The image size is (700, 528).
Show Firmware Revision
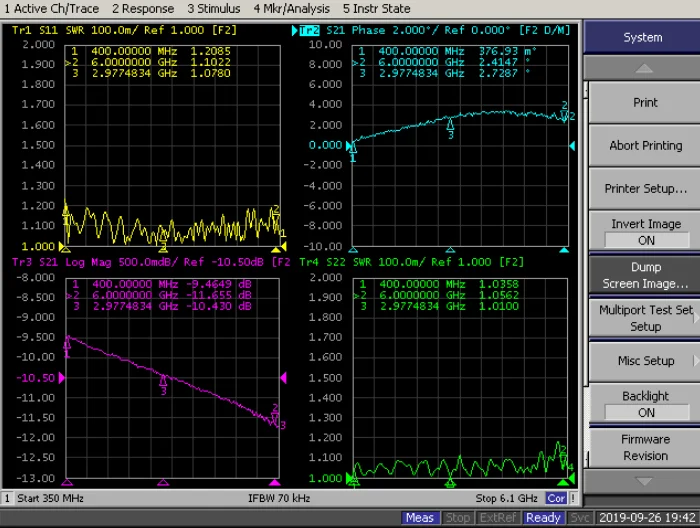645,447
